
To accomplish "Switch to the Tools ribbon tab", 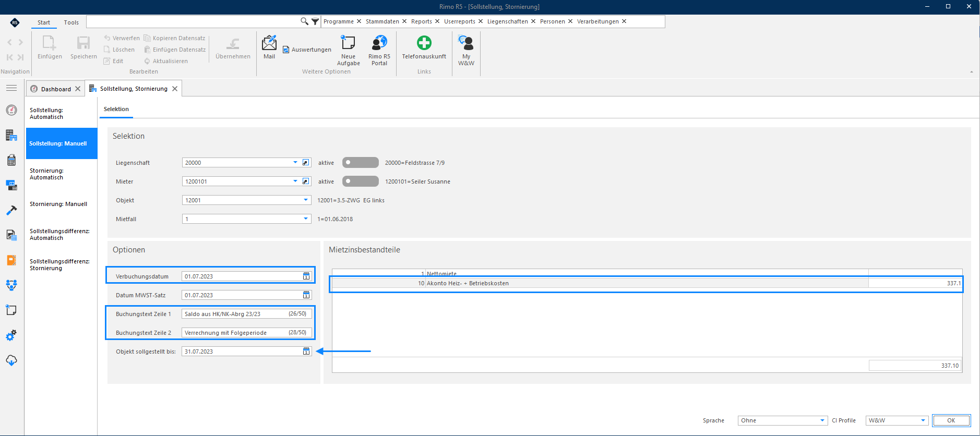I will click(71, 22).
